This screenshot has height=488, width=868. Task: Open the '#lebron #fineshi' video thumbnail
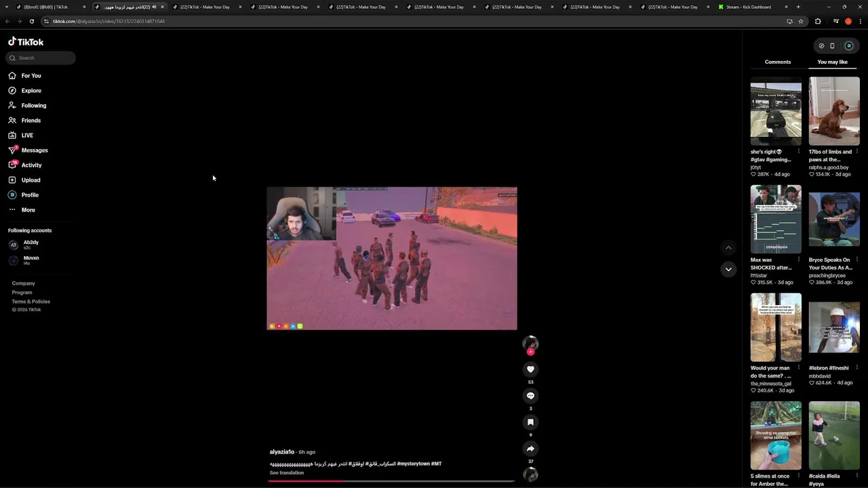click(834, 327)
